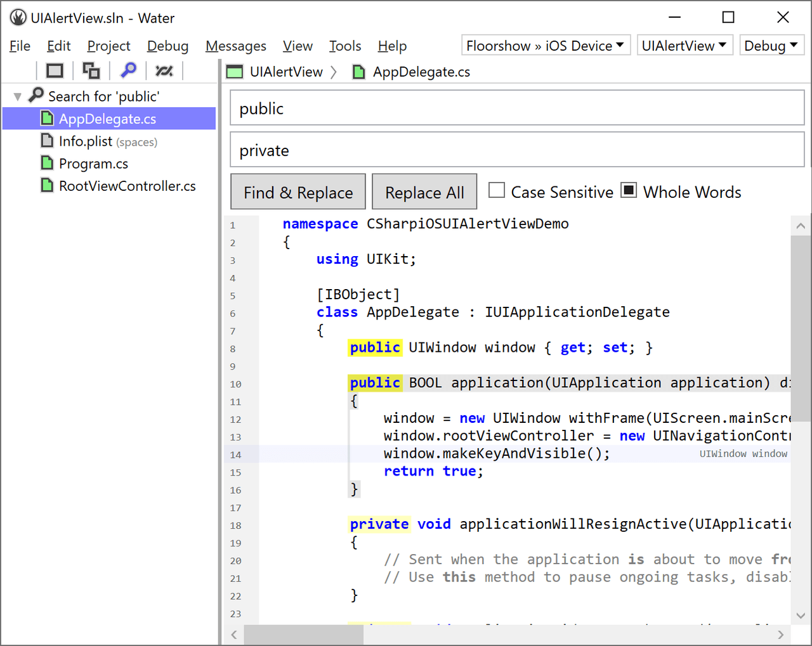Click the highlighted 'private' on line 18
The image size is (812, 646).
pyautogui.click(x=379, y=524)
